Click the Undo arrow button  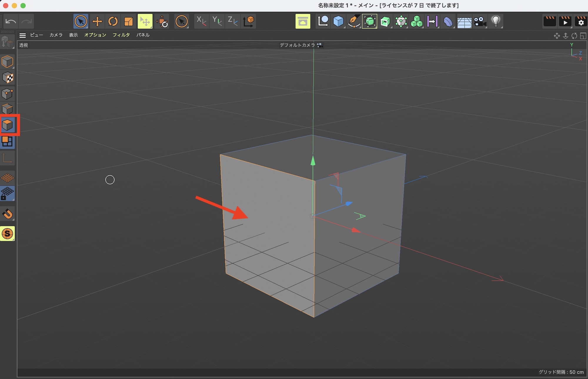pos(11,21)
